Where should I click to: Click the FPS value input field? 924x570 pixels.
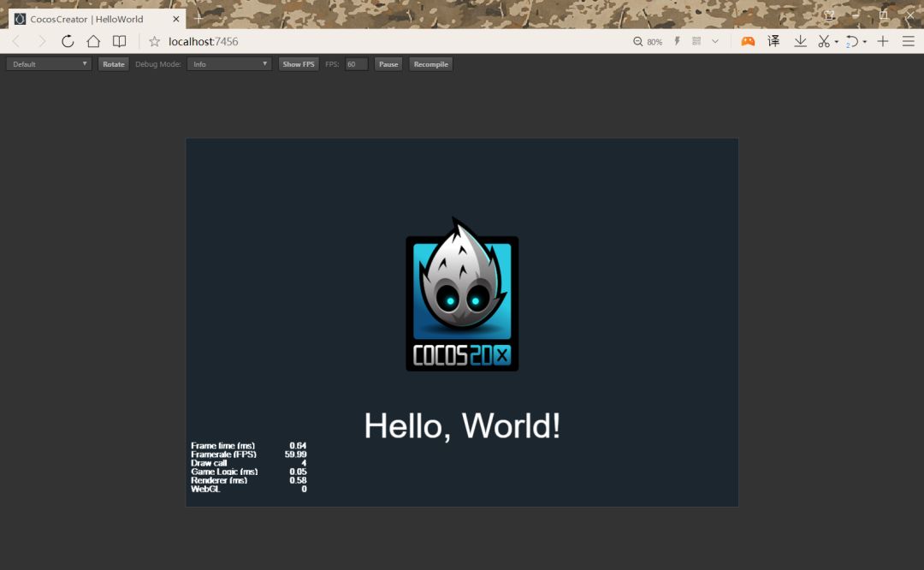357,64
